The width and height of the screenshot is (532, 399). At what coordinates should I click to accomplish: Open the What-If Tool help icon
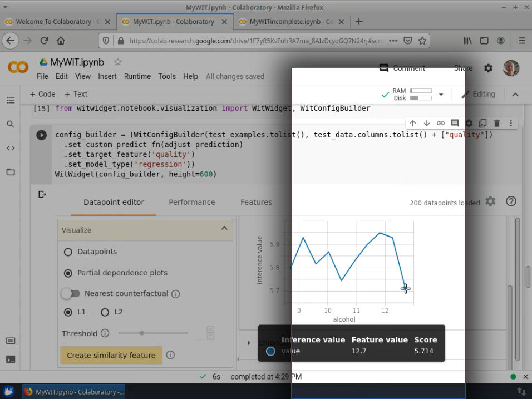[511, 201]
